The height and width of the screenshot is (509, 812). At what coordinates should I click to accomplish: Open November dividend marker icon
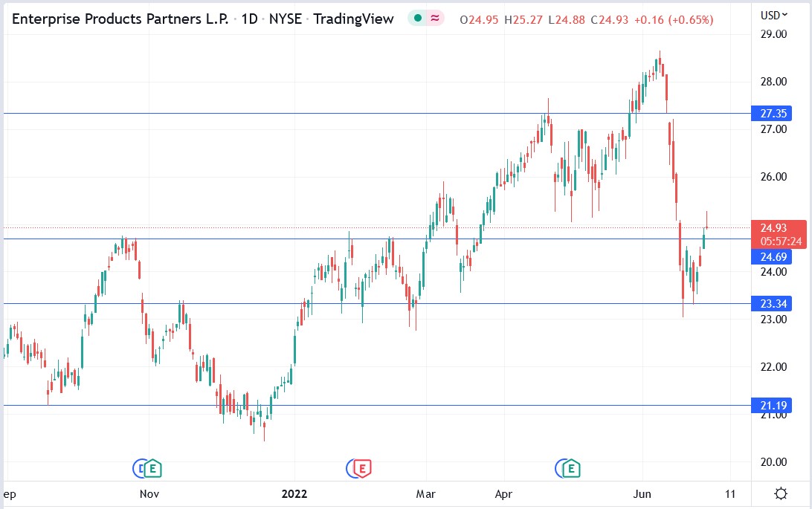[x=139, y=469]
